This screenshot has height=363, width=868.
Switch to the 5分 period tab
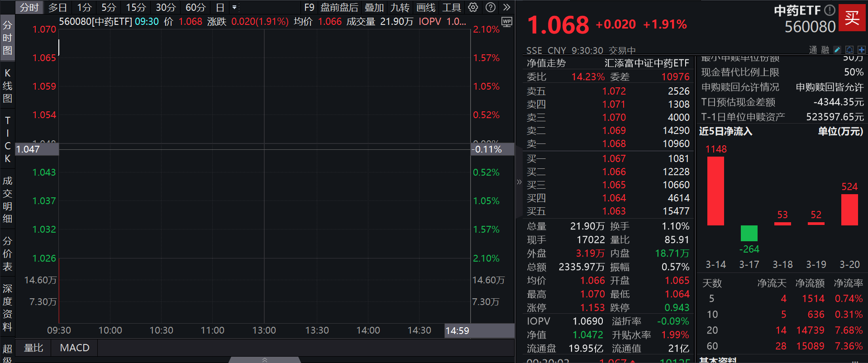point(109,7)
